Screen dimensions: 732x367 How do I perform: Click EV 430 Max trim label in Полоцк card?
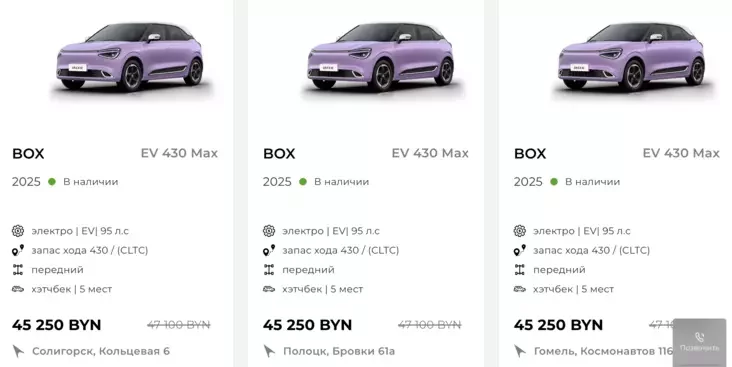click(430, 153)
